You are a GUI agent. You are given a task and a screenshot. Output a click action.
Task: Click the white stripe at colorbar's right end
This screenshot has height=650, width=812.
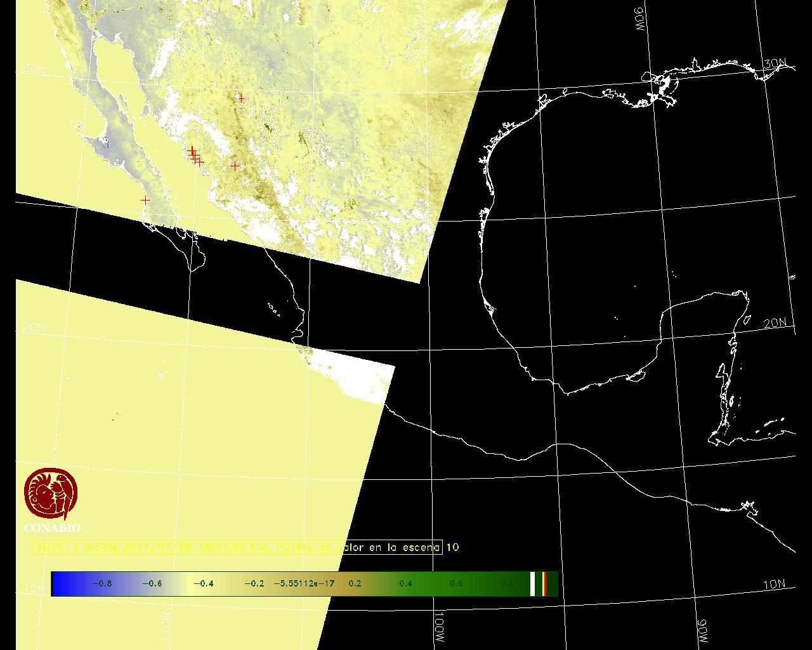[x=533, y=584]
